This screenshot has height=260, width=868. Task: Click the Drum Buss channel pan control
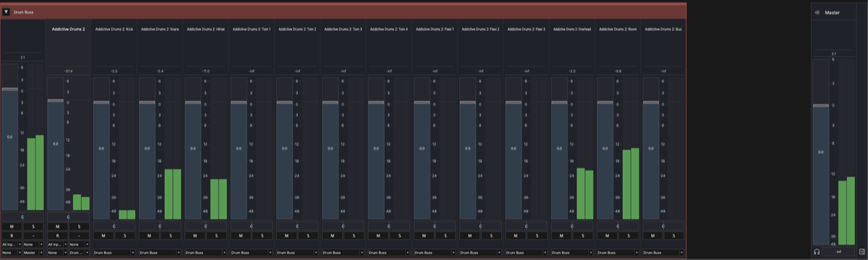pyautogui.click(x=23, y=217)
